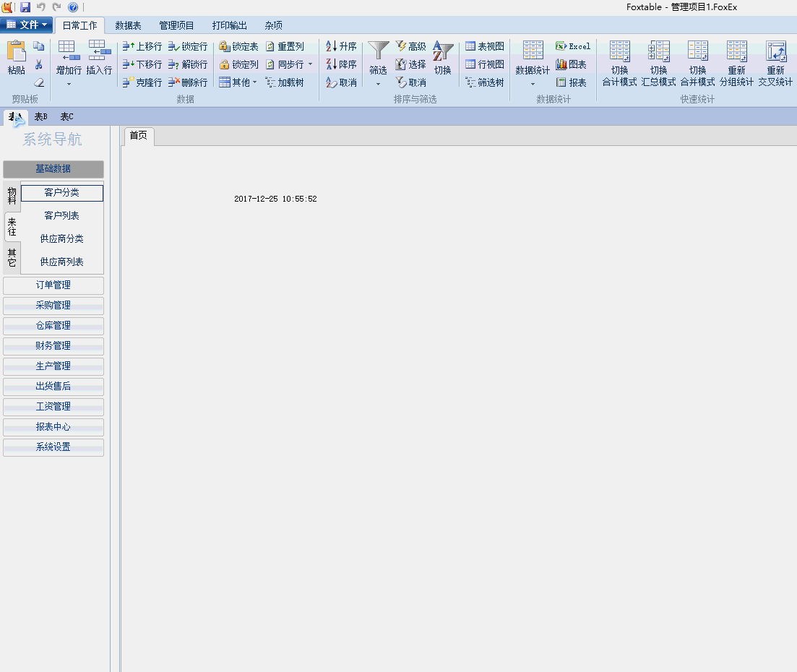Click the Copy icon in clipboard group
The image size is (797, 672).
click(x=38, y=46)
